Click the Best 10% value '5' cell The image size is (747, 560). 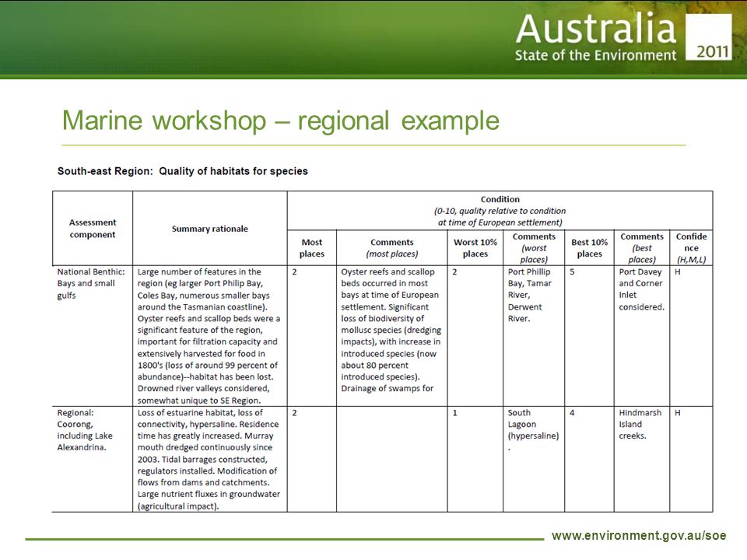589,336
